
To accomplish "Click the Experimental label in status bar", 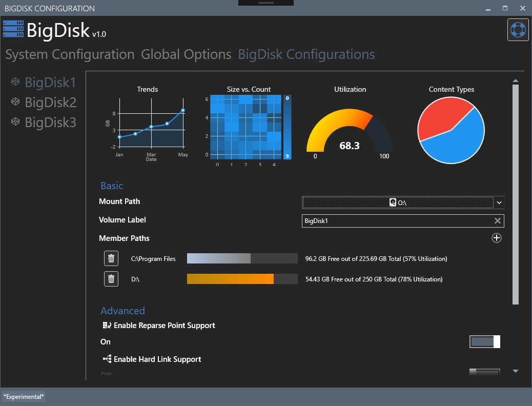I will click(24, 396).
